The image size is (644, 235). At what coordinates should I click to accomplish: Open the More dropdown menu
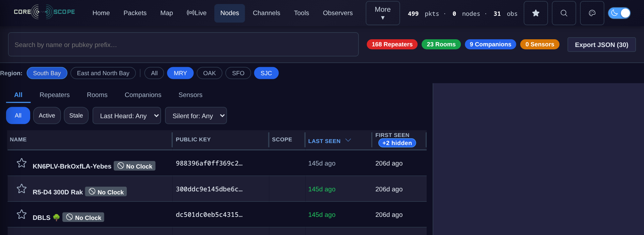(x=383, y=13)
